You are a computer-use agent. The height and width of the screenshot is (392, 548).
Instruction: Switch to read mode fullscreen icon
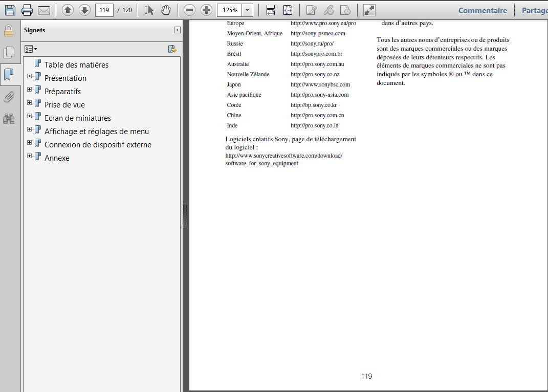coord(369,10)
